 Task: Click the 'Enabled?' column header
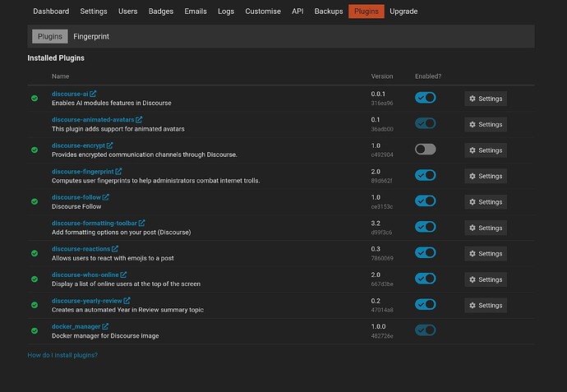pyautogui.click(x=428, y=76)
